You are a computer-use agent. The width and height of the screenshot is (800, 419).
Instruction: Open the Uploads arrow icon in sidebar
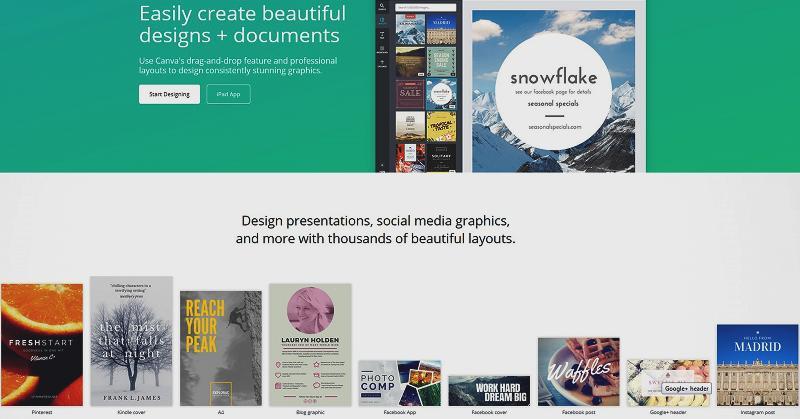point(382,63)
